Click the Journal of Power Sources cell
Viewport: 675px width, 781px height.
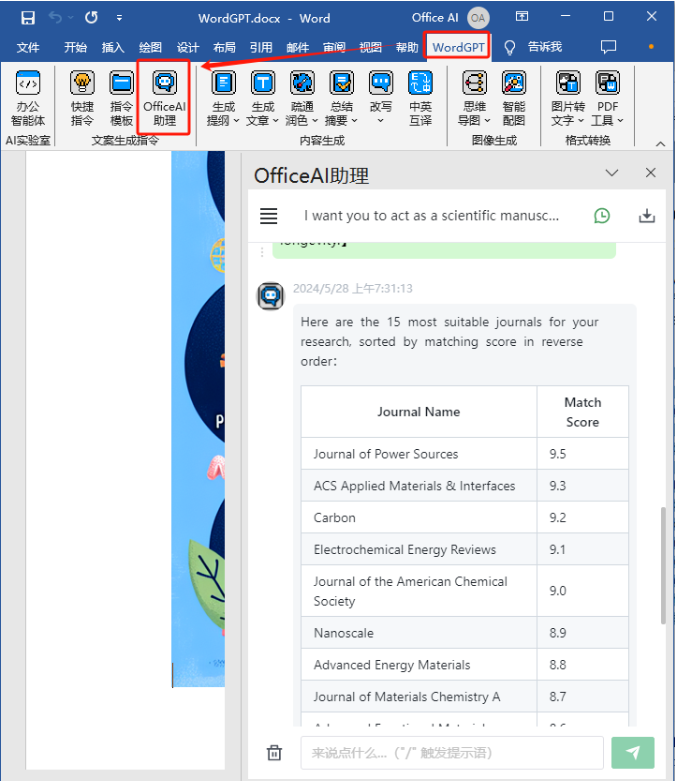419,454
